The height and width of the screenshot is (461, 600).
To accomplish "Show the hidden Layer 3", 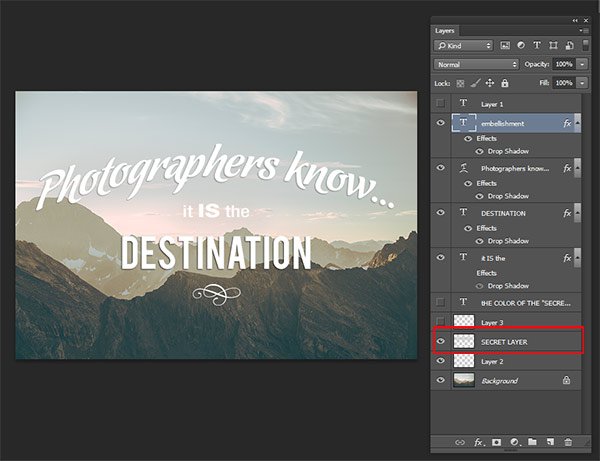I will 441,322.
